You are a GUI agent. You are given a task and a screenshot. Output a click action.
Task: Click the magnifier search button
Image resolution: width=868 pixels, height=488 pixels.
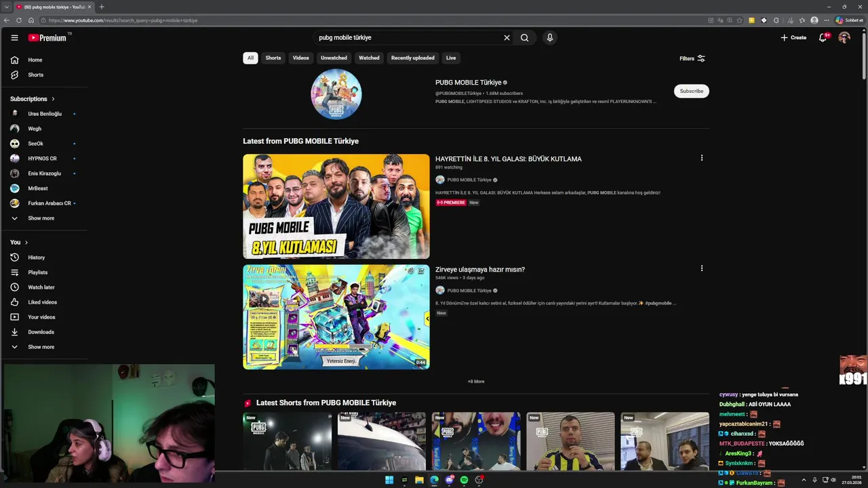524,38
